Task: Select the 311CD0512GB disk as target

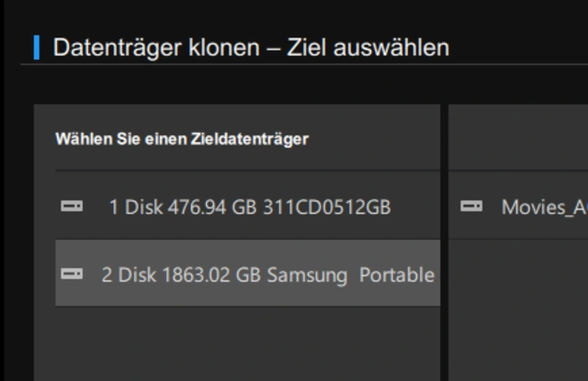Action: pyautogui.click(x=248, y=207)
